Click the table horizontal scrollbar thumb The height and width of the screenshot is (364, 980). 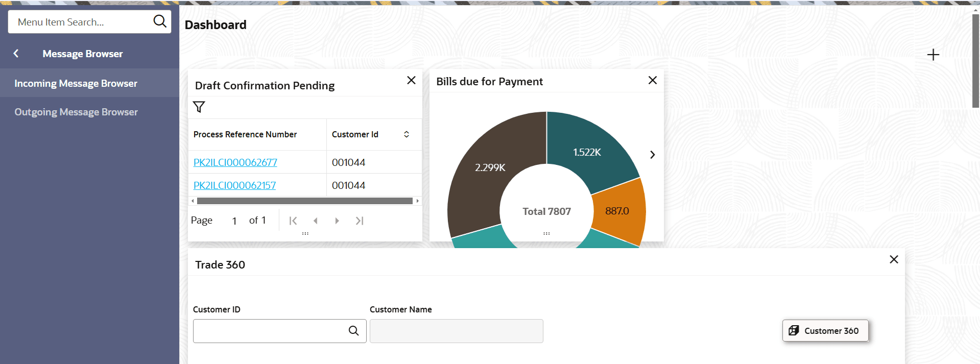[305, 201]
